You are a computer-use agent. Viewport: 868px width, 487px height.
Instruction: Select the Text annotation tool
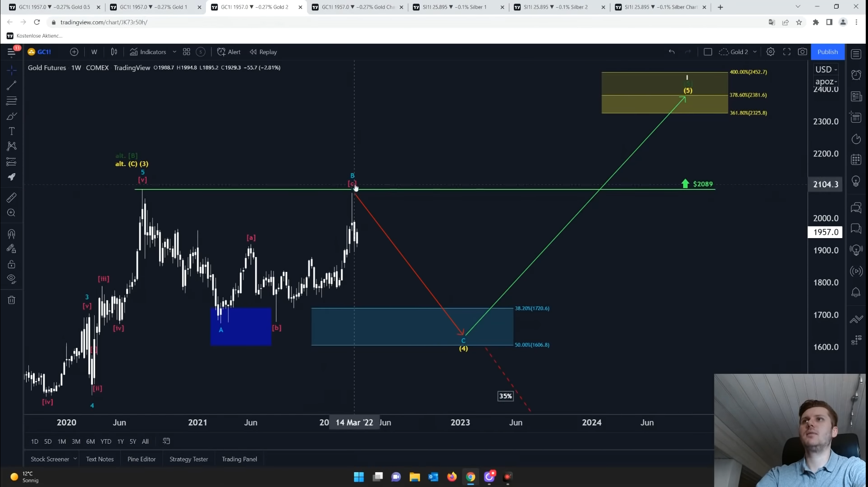click(x=12, y=131)
